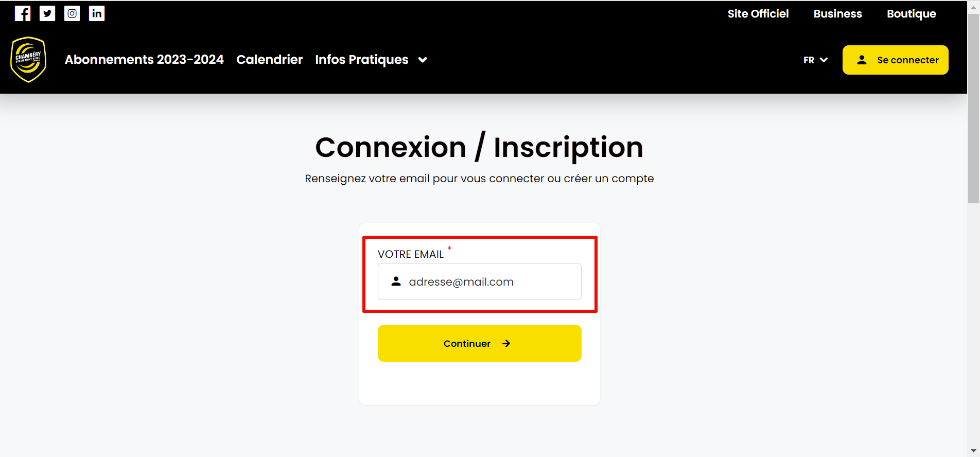Open the Facebook social icon
This screenshot has height=457, width=980.
(x=23, y=13)
